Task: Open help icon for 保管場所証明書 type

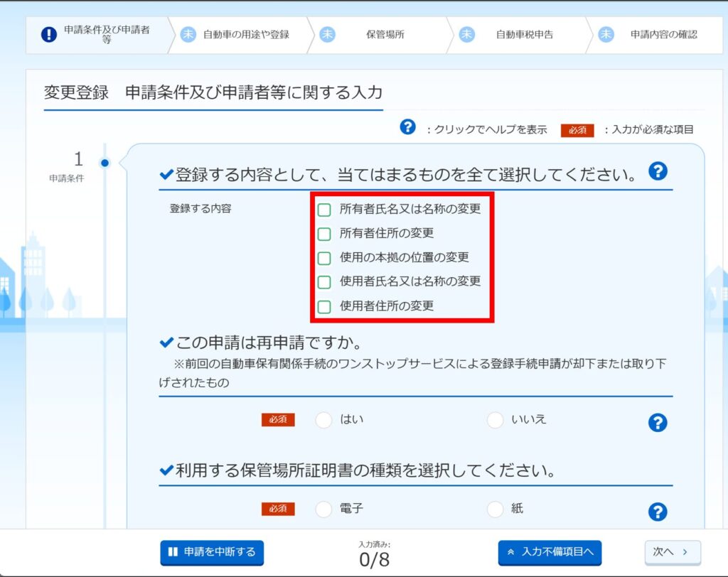Action: [x=658, y=512]
